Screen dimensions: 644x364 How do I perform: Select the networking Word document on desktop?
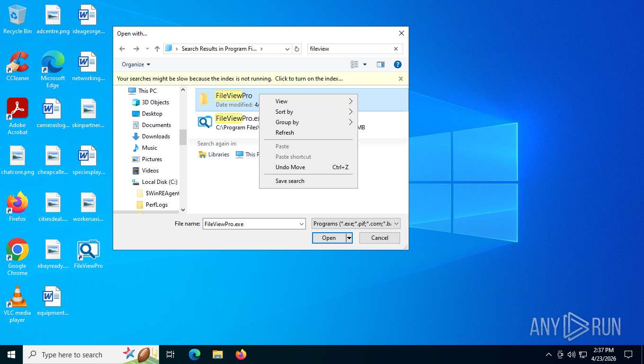point(89,66)
